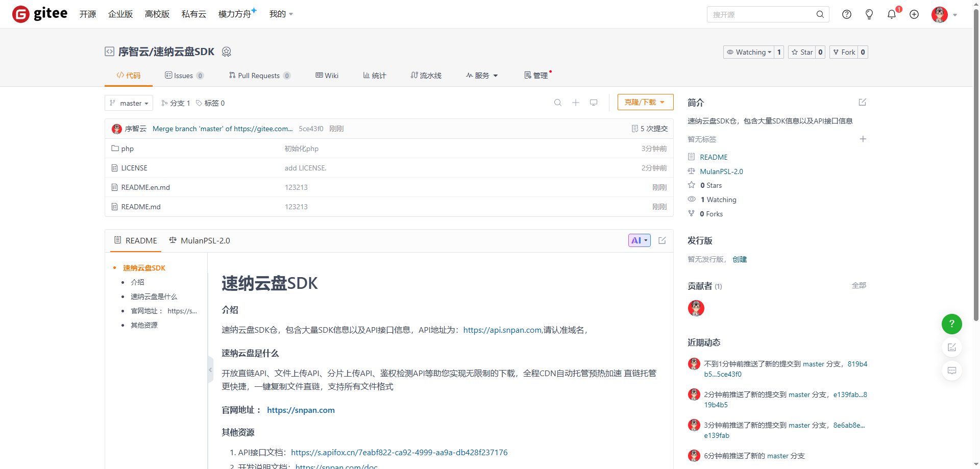Image resolution: width=980 pixels, height=469 pixels.
Task: Open the AI summary dropdown on the README header
Action: click(639, 240)
